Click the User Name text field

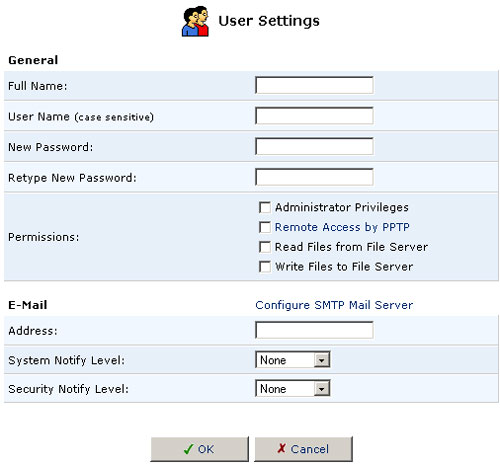[314, 116]
